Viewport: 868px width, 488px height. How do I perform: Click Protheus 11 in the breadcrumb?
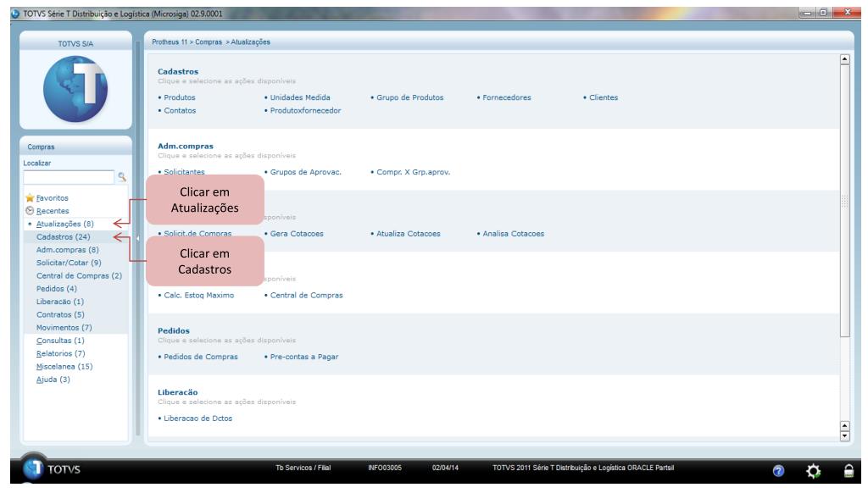point(170,42)
